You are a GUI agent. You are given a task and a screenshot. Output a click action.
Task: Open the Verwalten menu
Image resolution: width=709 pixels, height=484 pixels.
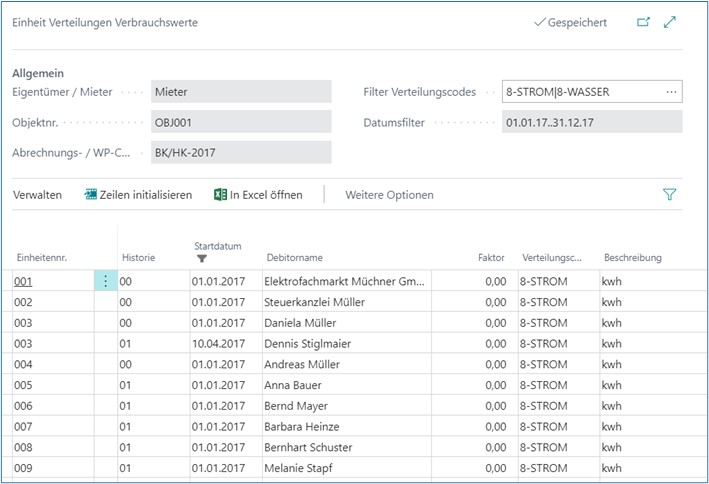point(37,195)
